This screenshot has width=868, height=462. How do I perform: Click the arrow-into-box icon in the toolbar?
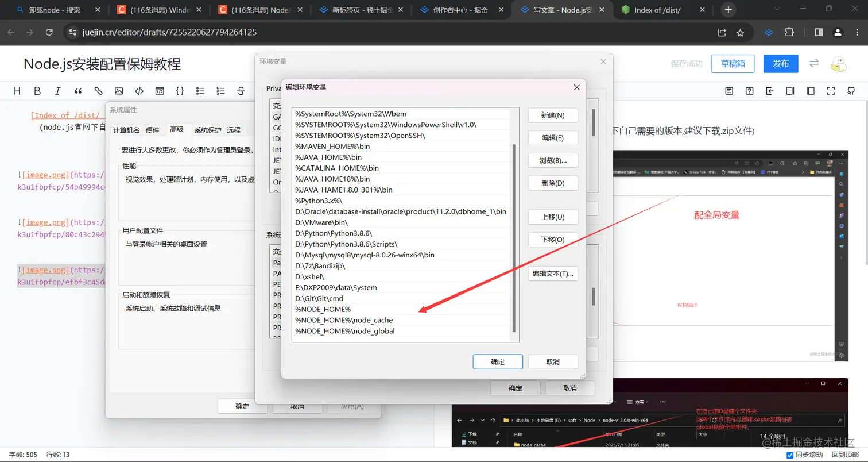coord(770,91)
